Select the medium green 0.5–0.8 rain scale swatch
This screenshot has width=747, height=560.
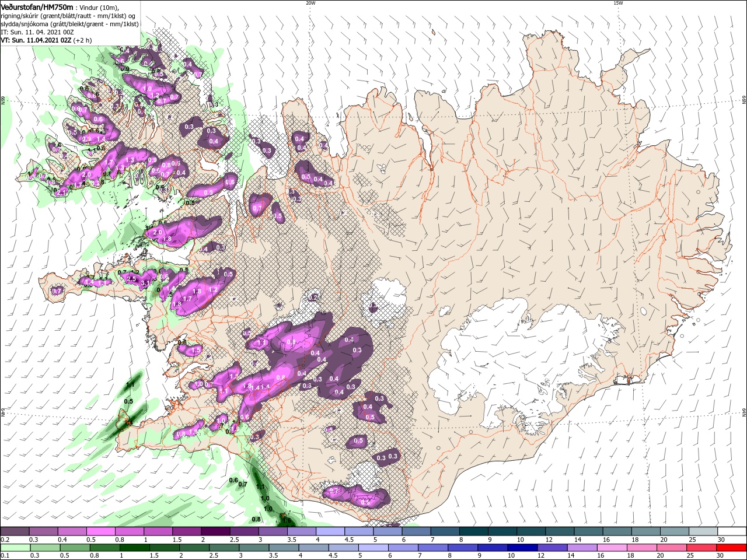pos(75,548)
